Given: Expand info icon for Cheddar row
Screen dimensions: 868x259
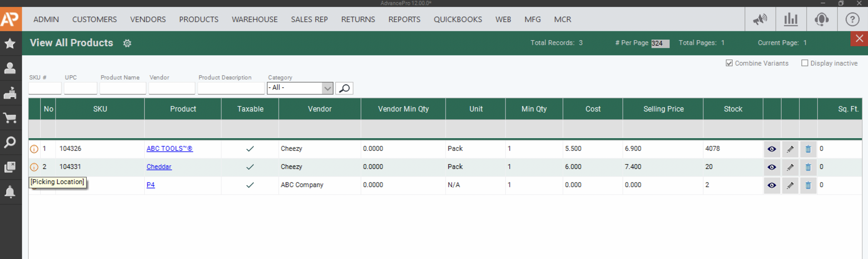Looking at the screenshot, I should point(34,167).
